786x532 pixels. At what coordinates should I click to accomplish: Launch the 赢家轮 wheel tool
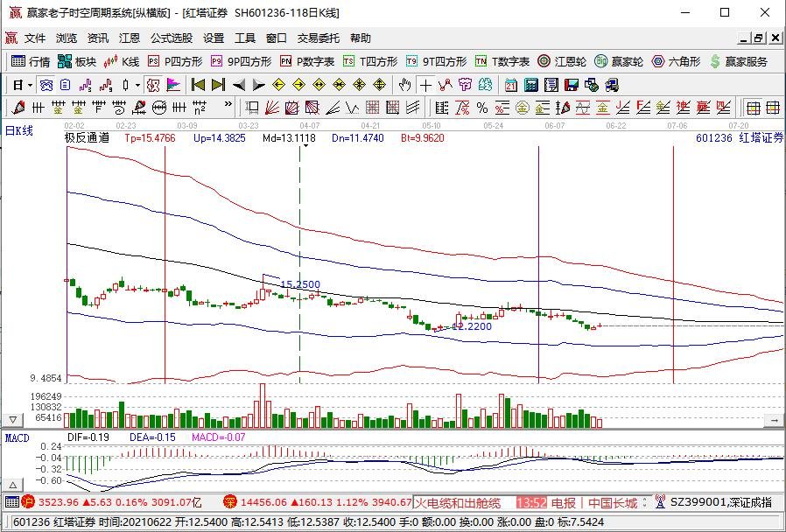[x=619, y=61]
